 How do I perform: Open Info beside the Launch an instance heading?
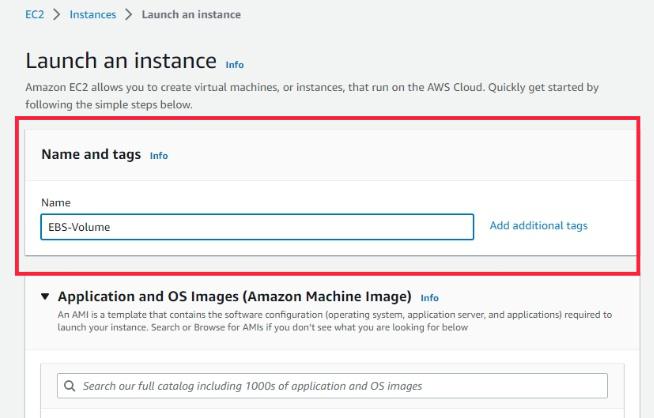(x=235, y=64)
